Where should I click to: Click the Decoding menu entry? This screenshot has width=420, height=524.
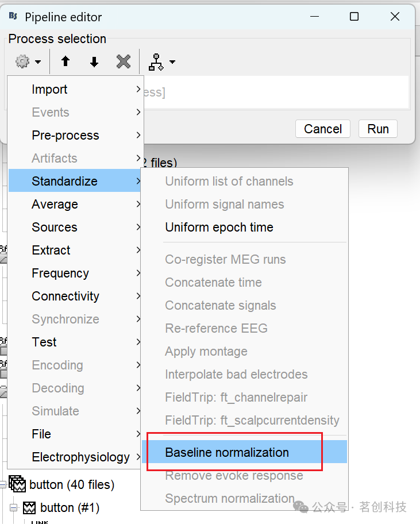pyautogui.click(x=75, y=388)
